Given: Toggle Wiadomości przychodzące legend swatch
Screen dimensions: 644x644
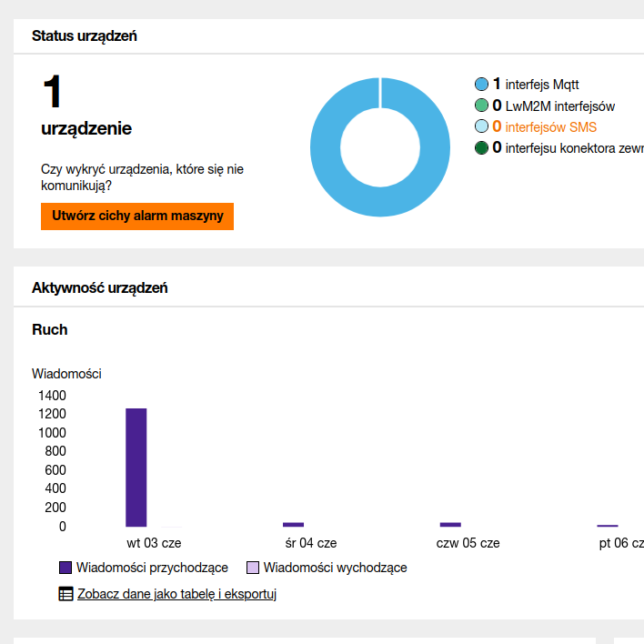Looking at the screenshot, I should pos(65,568).
